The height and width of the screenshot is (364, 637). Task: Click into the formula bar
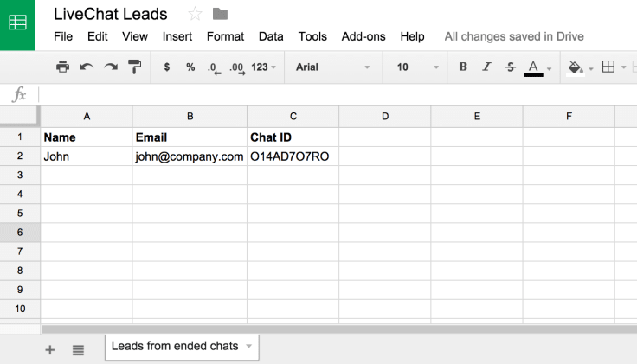(338, 94)
